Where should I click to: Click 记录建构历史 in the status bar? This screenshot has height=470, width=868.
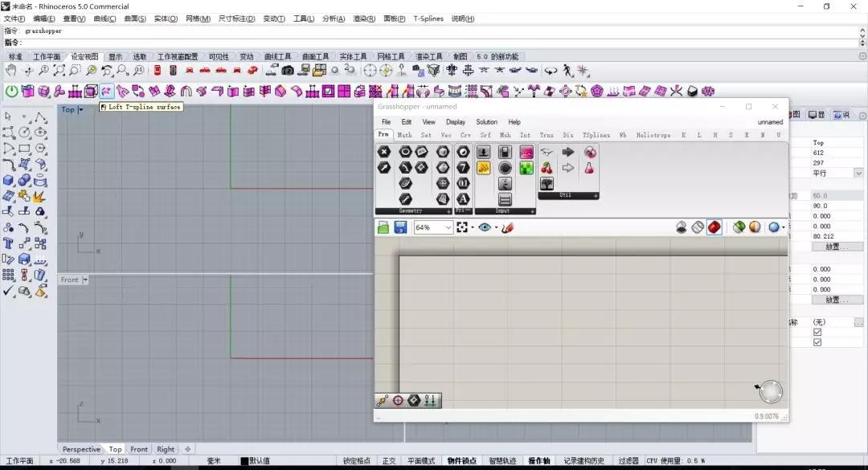pyautogui.click(x=583, y=460)
